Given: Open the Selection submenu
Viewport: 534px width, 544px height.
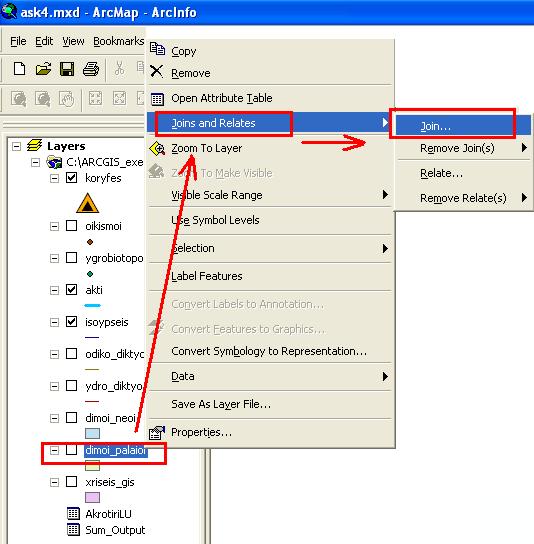Looking at the screenshot, I should (x=270, y=248).
